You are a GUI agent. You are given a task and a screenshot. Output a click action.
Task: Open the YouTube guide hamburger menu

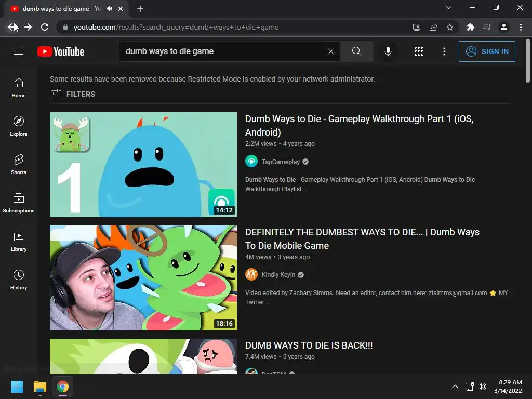[19, 51]
